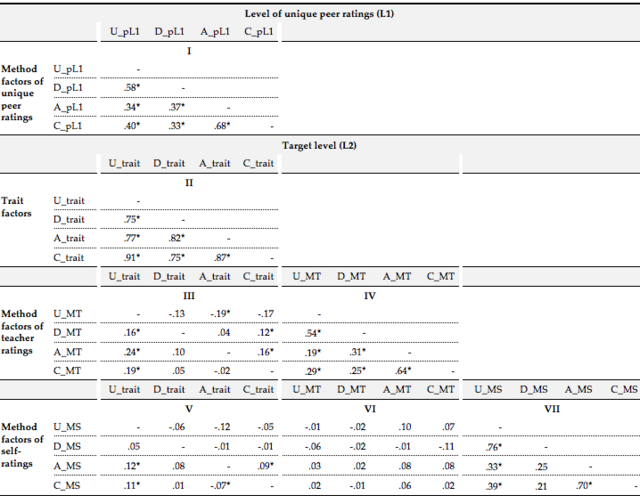
Task: Click the .87* value in C_trait row
Action: click(222, 258)
